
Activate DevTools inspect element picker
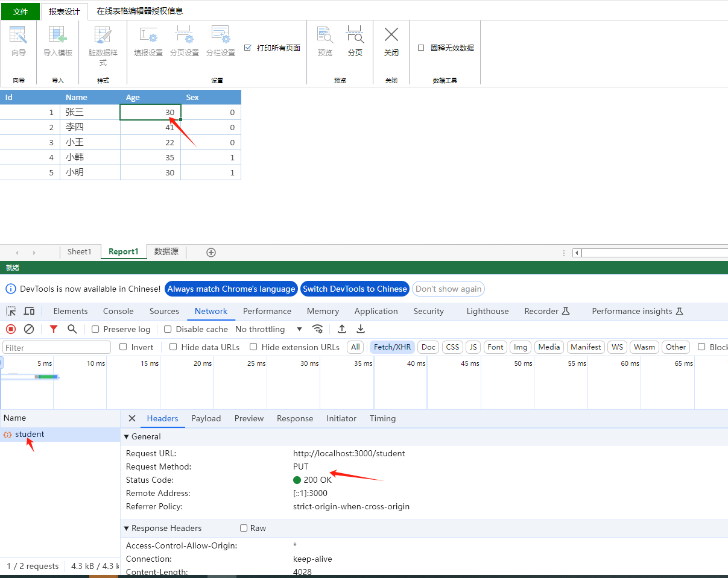tap(11, 311)
